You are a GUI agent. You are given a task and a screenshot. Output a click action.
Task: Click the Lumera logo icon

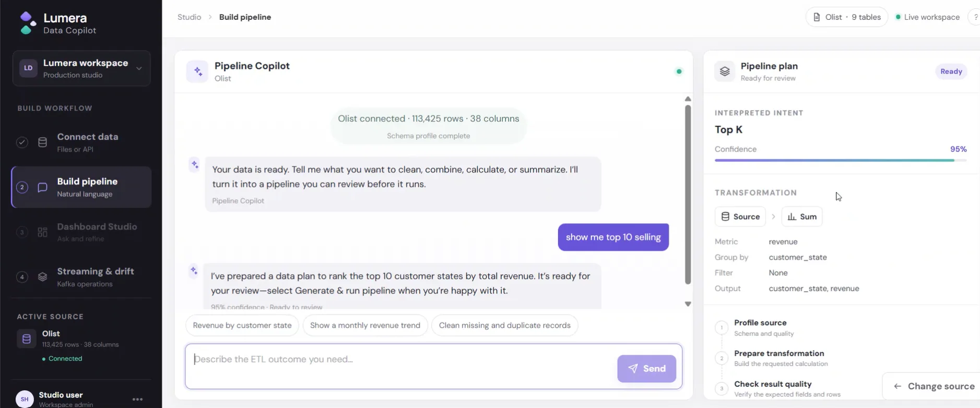click(x=27, y=23)
